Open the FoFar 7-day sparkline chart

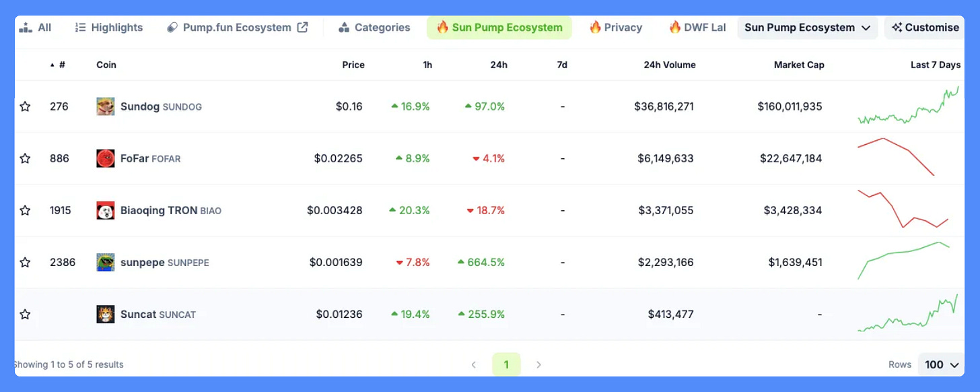896,157
